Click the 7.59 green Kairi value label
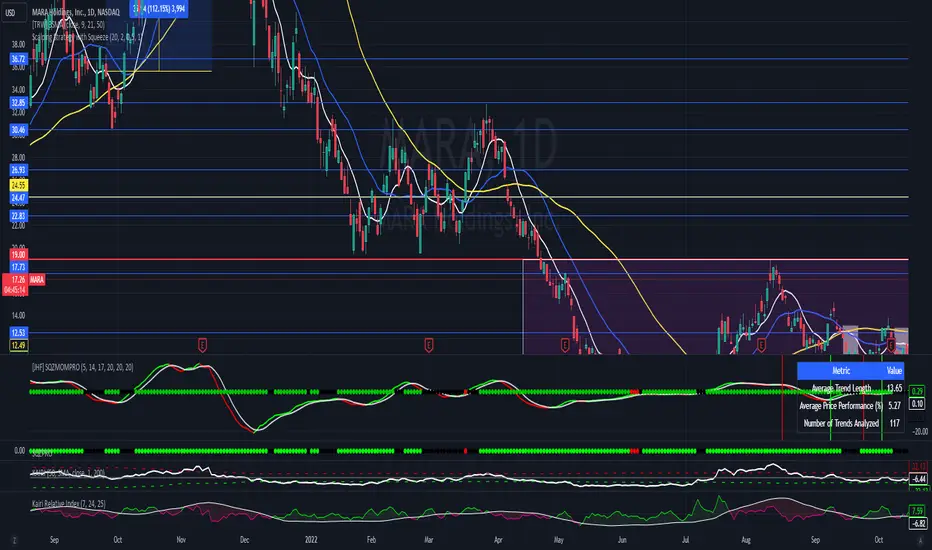The image size is (932, 550). pos(918,511)
